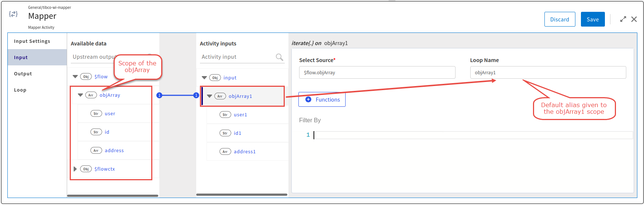Open the Loop tab
The width and height of the screenshot is (644, 205).
click(x=20, y=90)
